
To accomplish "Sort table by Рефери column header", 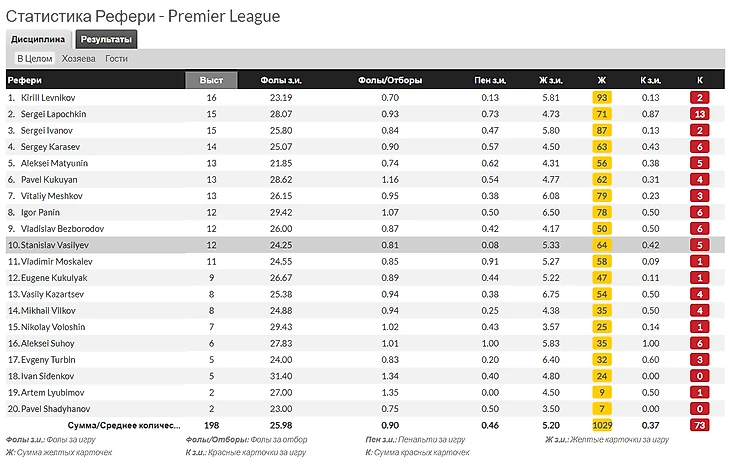I will pos(23,80).
